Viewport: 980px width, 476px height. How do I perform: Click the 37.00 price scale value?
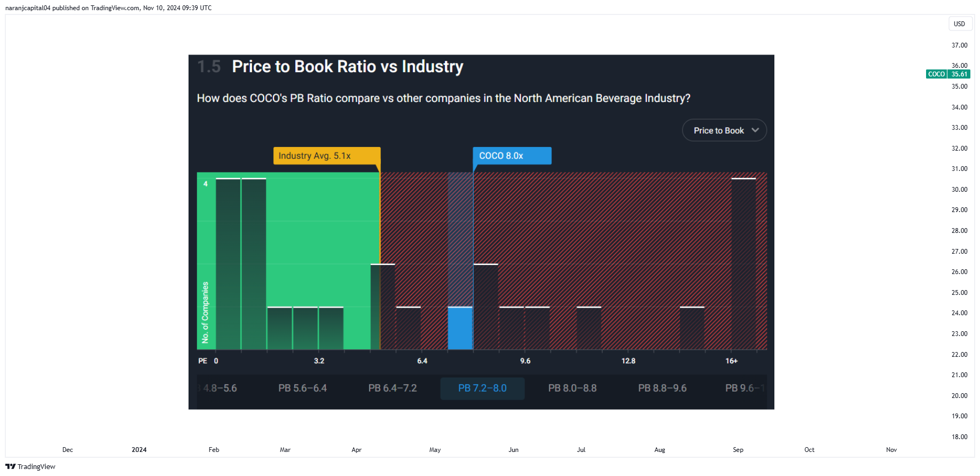[x=959, y=45]
